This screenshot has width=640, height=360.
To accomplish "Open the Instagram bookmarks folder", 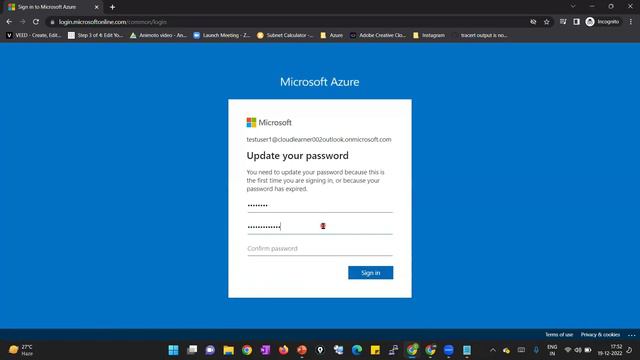I will coord(429,36).
